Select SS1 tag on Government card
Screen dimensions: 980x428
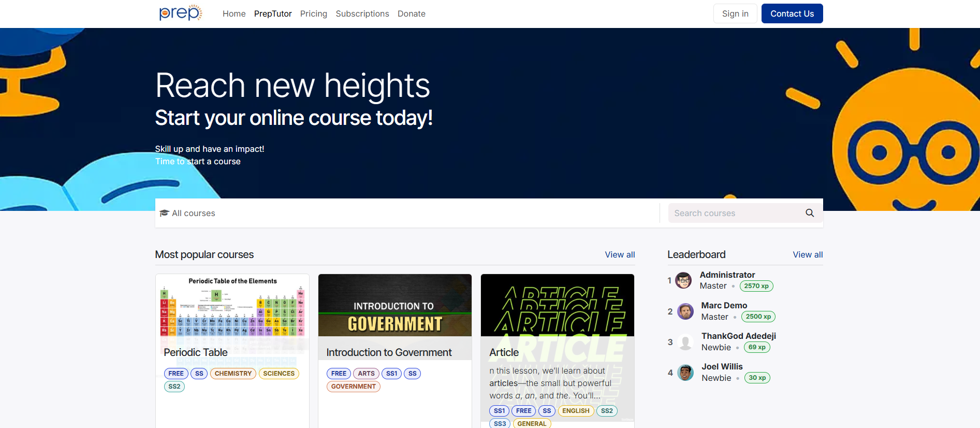[392, 374]
